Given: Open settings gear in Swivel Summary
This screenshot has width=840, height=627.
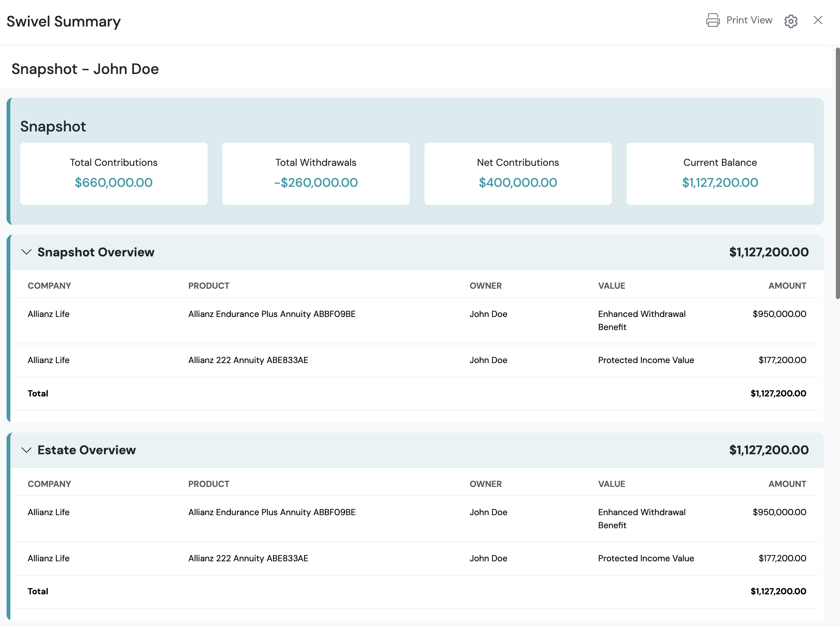Looking at the screenshot, I should pyautogui.click(x=791, y=21).
